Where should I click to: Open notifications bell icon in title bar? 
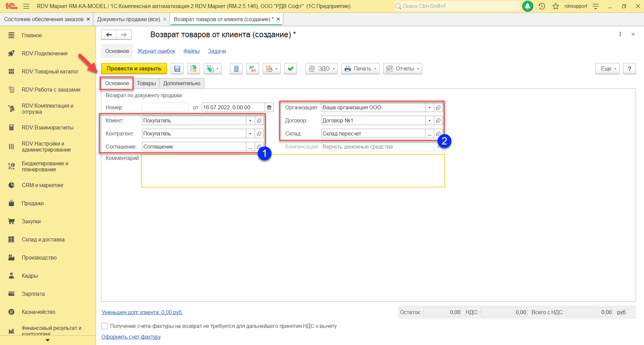pyautogui.click(x=528, y=6)
